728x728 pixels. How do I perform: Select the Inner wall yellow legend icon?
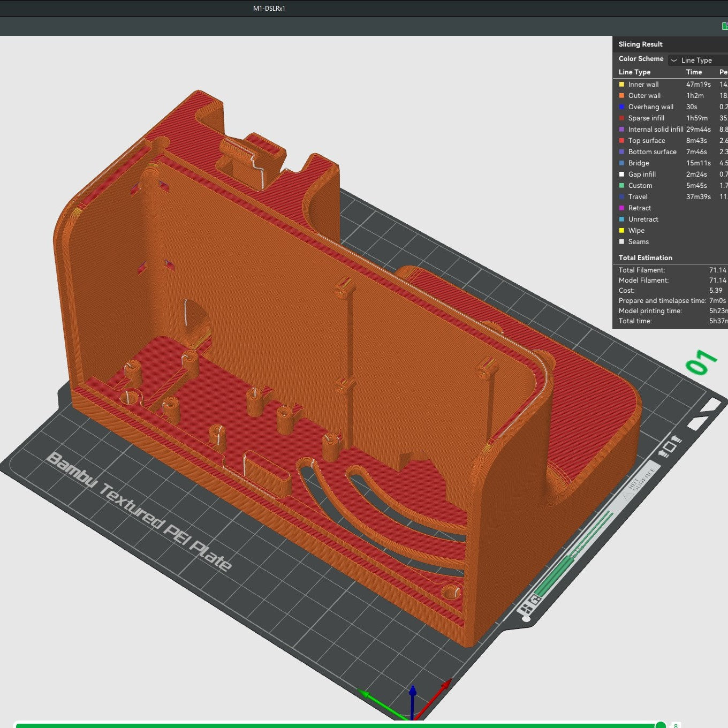[621, 84]
